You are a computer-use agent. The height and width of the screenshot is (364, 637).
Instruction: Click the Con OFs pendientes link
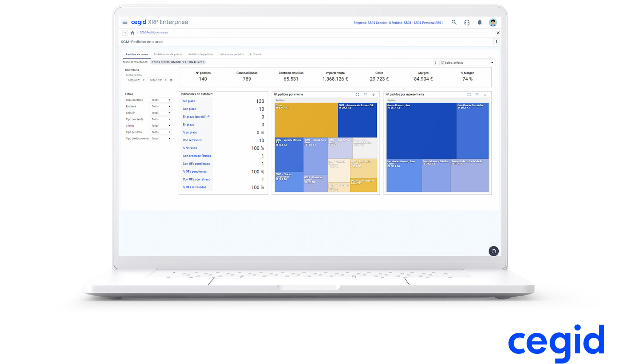pyautogui.click(x=196, y=164)
